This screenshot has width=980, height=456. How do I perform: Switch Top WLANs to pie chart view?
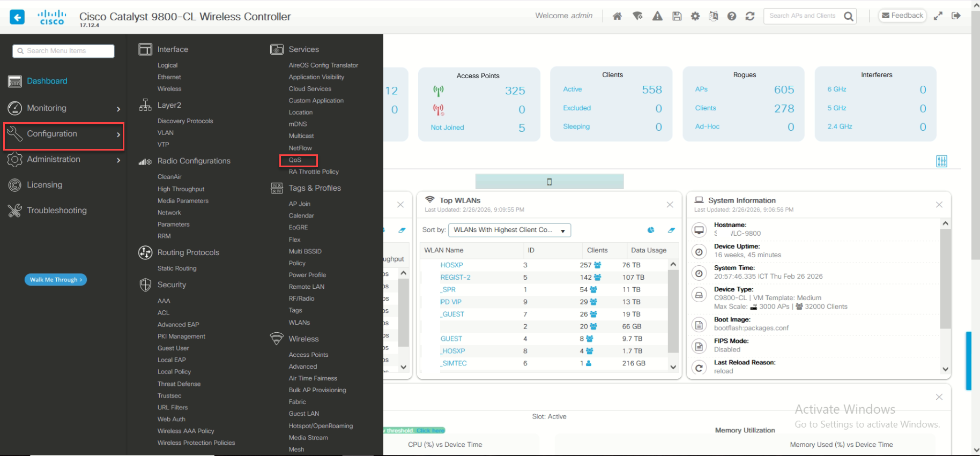point(651,230)
